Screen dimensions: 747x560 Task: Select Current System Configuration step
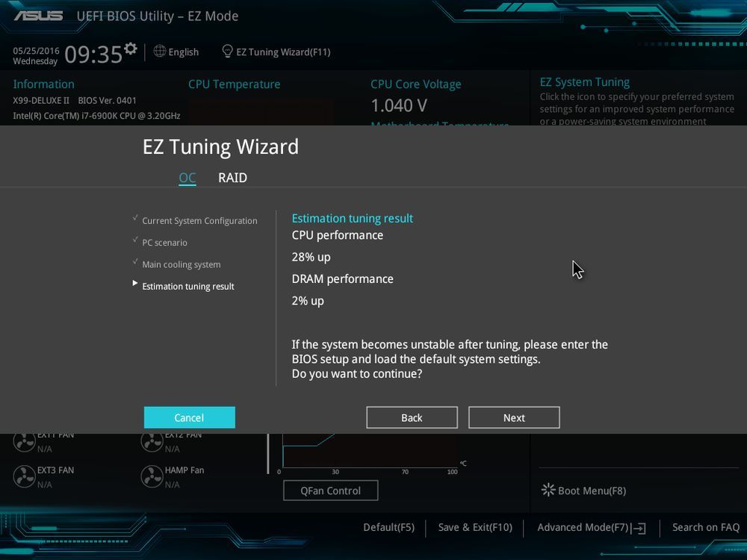coord(199,221)
